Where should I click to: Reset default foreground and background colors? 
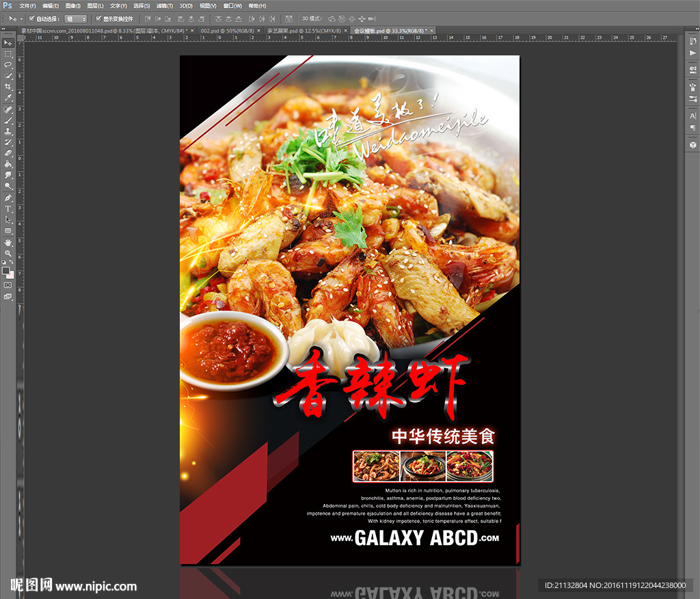tap(4, 262)
